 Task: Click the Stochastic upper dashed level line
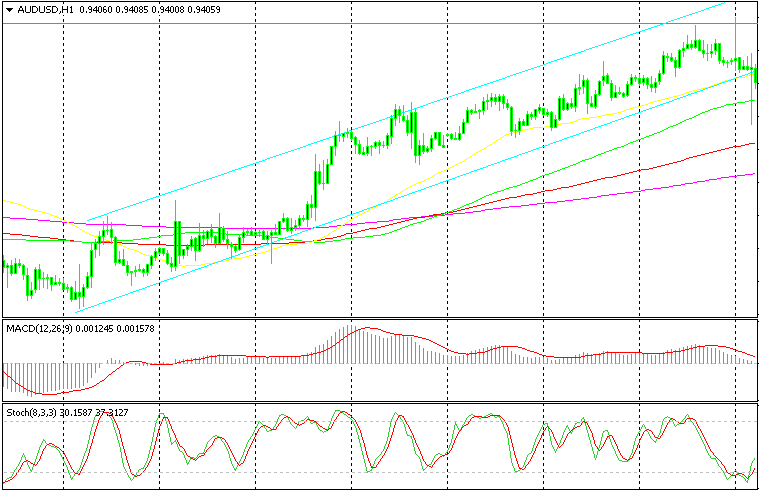tap(400, 422)
